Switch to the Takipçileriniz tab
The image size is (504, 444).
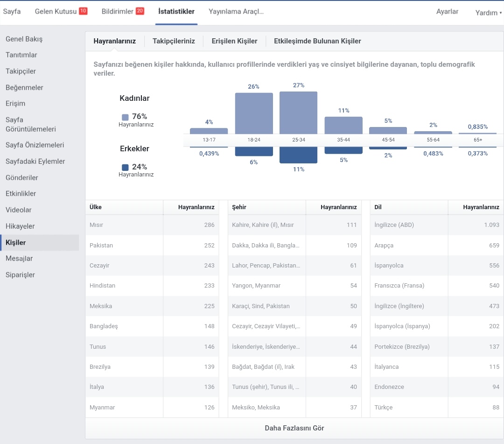pos(174,41)
